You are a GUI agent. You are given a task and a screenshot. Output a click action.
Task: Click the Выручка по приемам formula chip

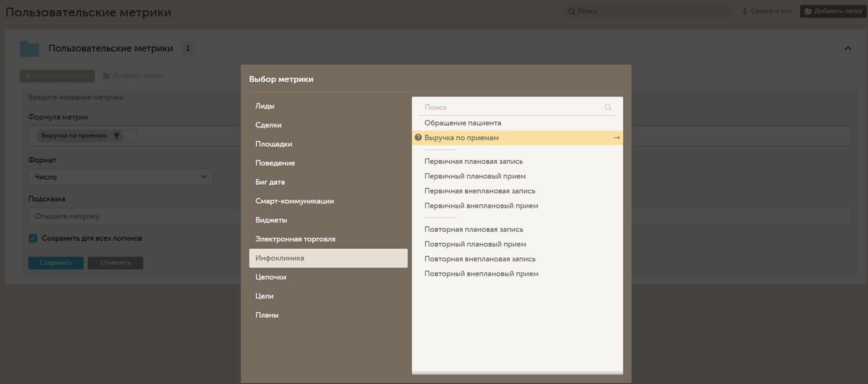coord(74,136)
